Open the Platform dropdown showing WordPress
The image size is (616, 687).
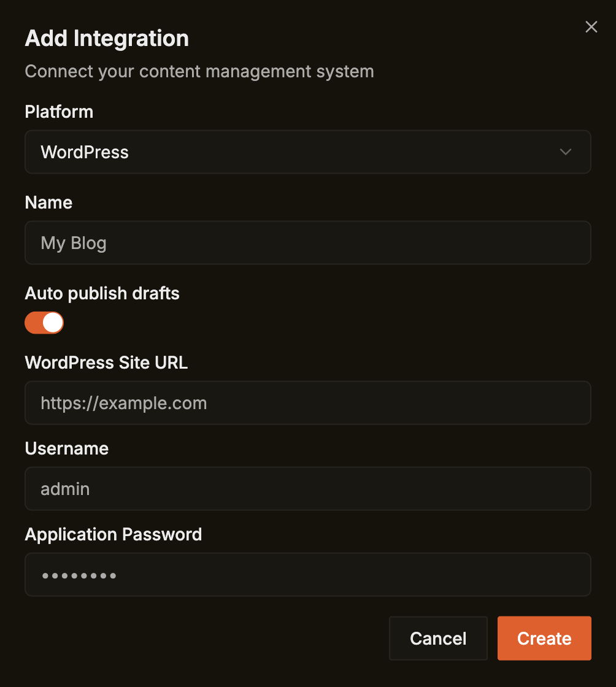[307, 152]
